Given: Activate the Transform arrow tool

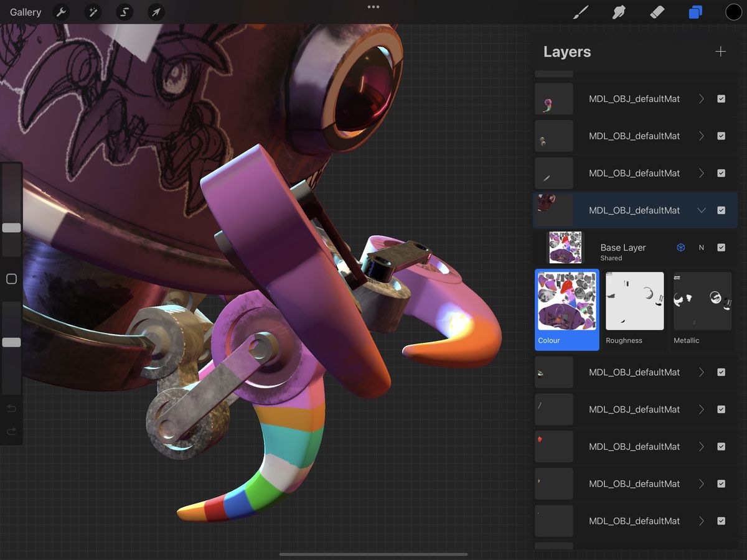Looking at the screenshot, I should (x=156, y=12).
